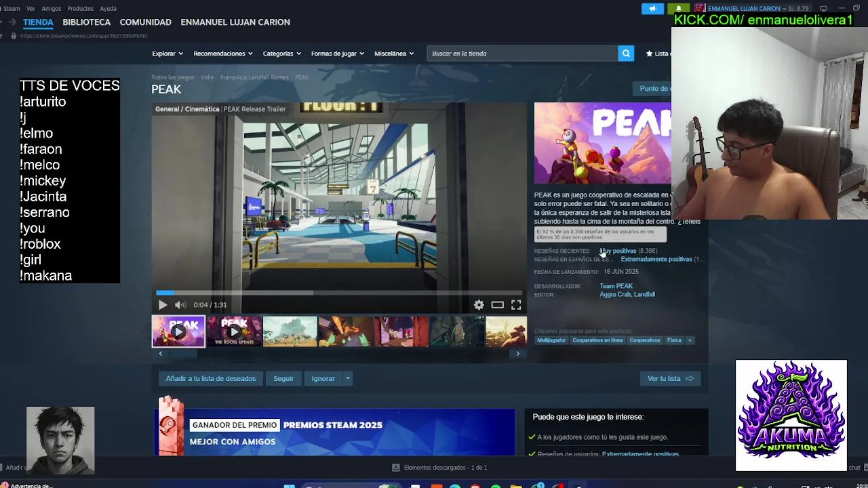Viewport: 868px width, 488px height.
Task: Open the Categorías dropdown
Action: point(281,54)
